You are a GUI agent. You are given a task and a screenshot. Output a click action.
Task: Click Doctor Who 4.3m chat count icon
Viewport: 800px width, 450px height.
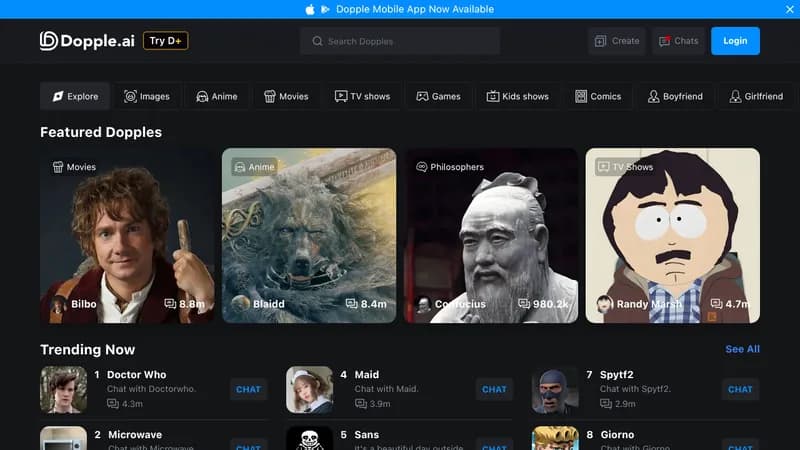click(113, 404)
